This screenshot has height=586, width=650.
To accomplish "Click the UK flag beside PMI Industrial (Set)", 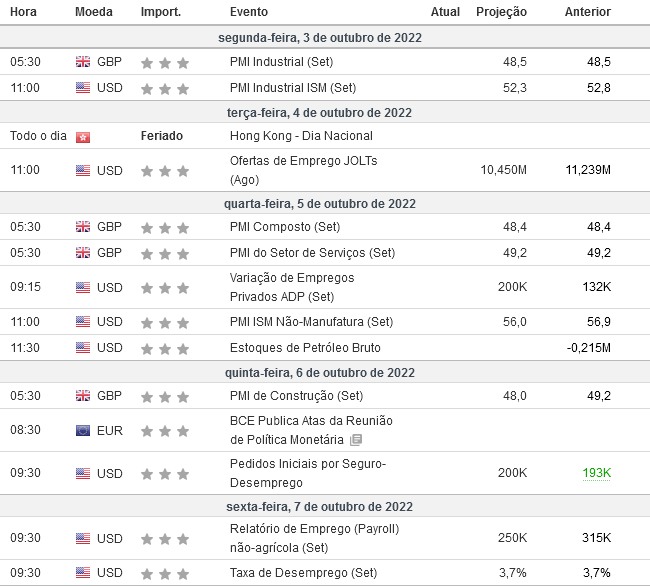I will (83, 62).
